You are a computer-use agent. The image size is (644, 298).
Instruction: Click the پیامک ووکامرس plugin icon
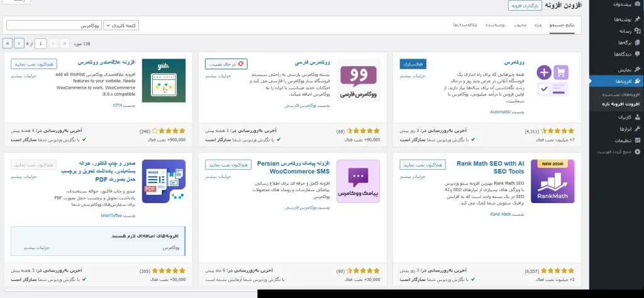[x=358, y=181]
